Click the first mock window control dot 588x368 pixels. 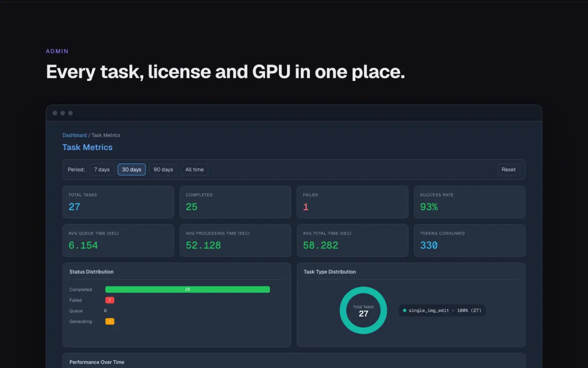(55, 113)
